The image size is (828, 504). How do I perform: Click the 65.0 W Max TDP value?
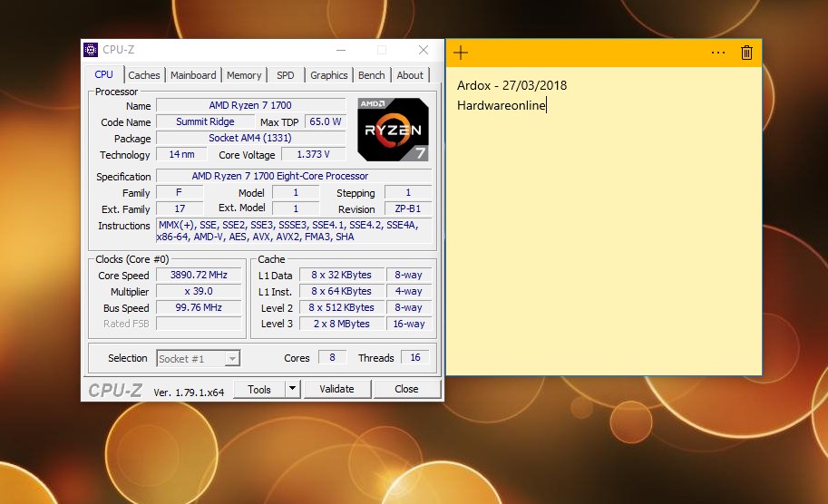326,121
